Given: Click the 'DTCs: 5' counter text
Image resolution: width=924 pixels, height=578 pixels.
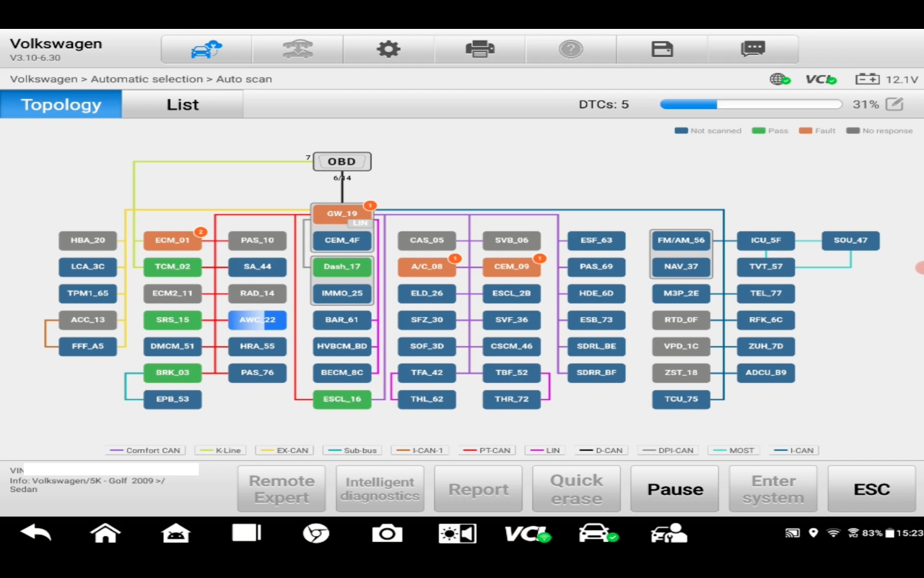Looking at the screenshot, I should click(x=603, y=105).
